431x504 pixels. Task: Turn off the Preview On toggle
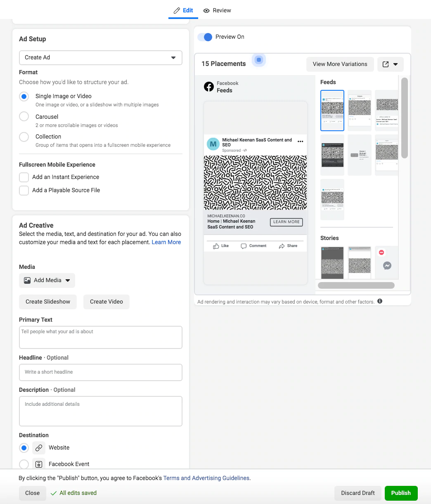(x=205, y=37)
